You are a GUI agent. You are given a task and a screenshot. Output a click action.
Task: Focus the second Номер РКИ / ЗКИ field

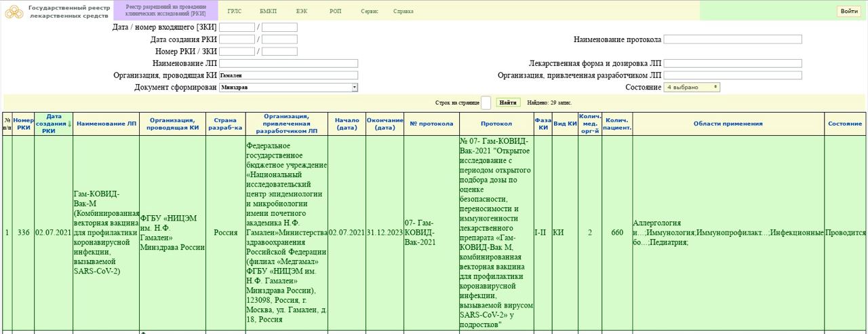point(279,51)
